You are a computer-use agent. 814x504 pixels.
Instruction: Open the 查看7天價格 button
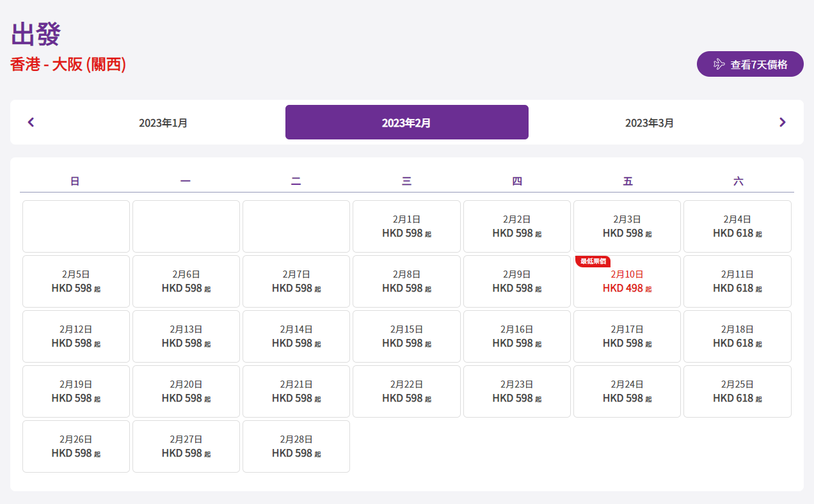point(750,64)
